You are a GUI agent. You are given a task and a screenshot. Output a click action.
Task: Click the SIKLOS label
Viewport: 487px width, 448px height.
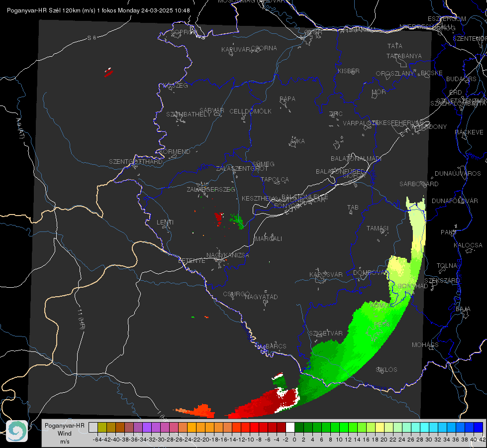[387, 370]
